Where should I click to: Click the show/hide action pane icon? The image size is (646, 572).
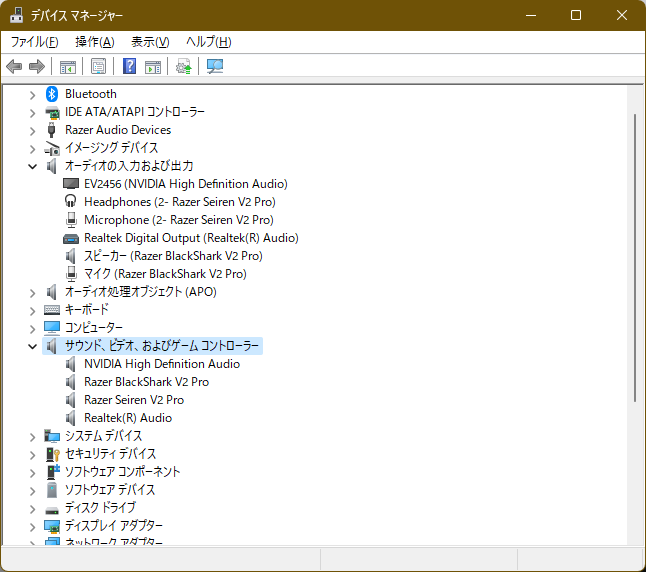click(x=153, y=66)
